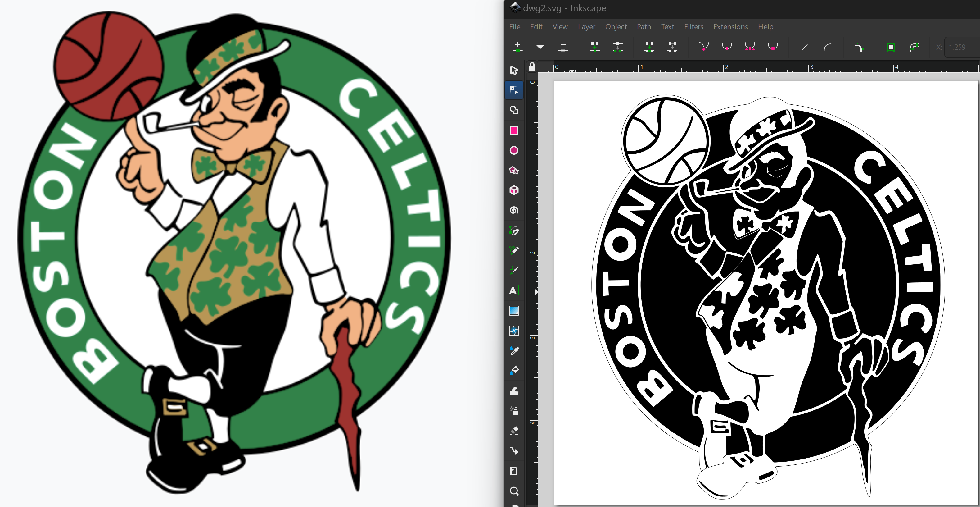The width and height of the screenshot is (980, 507).
Task: Pick the Dropper color picker tool
Action: [514, 350]
